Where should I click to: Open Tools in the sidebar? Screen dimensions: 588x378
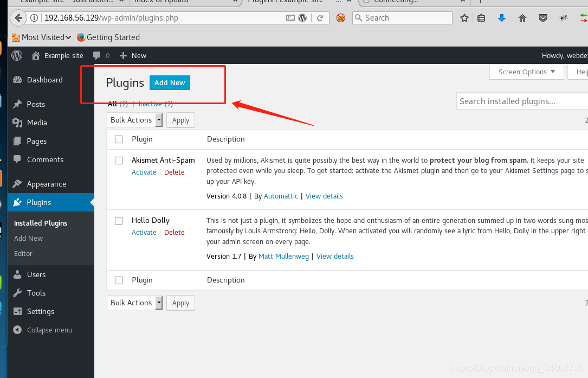tap(50, 293)
